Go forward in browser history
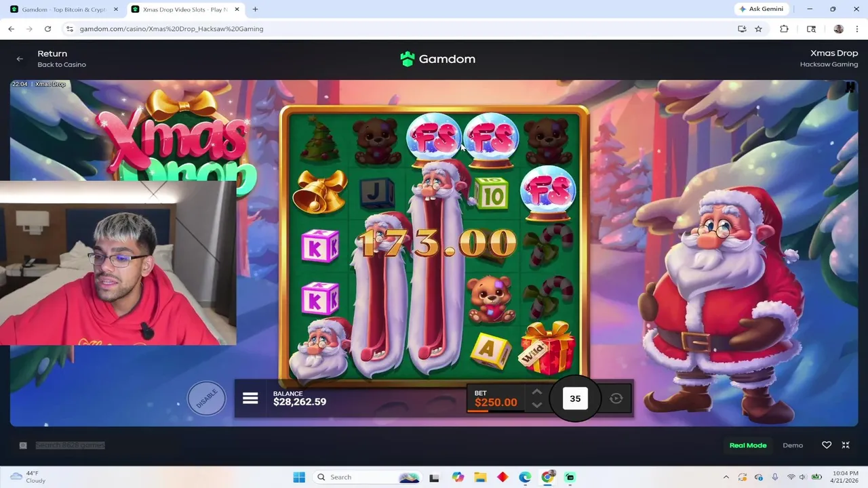 point(29,28)
